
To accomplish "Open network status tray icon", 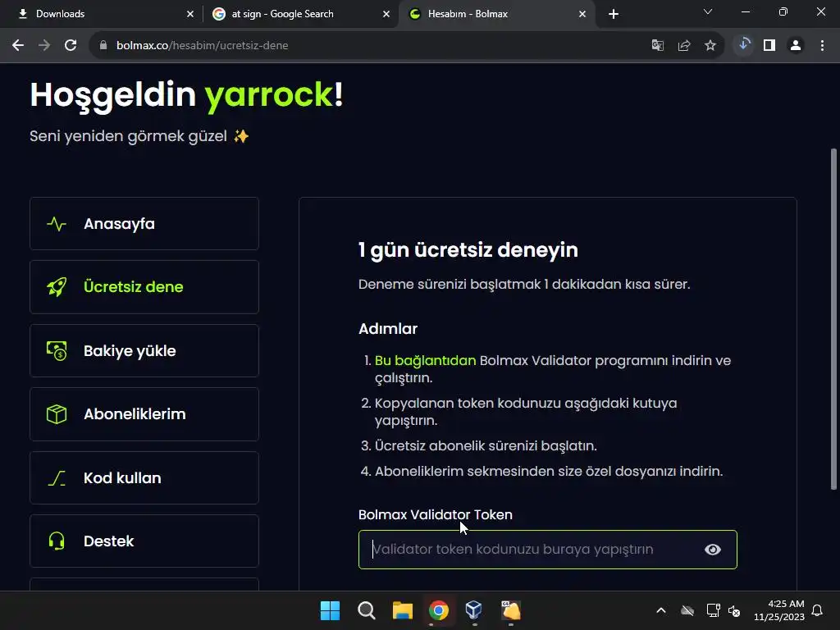I will point(713,610).
